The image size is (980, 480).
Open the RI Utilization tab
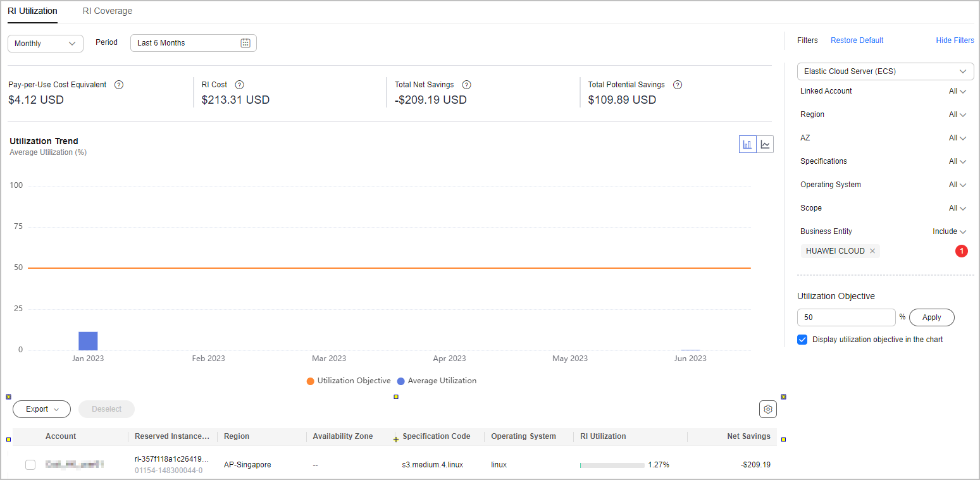click(32, 11)
